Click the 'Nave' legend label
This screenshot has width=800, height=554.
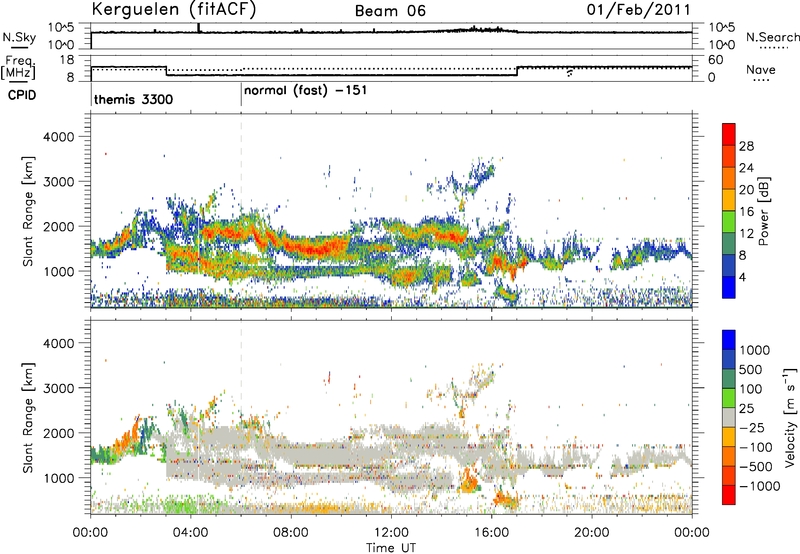pos(761,70)
